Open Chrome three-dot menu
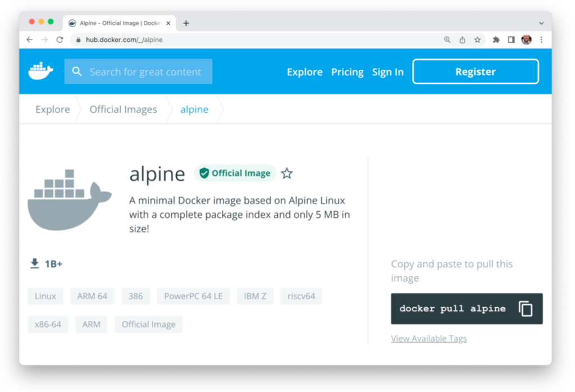This screenshot has width=575, height=392. 541,40
